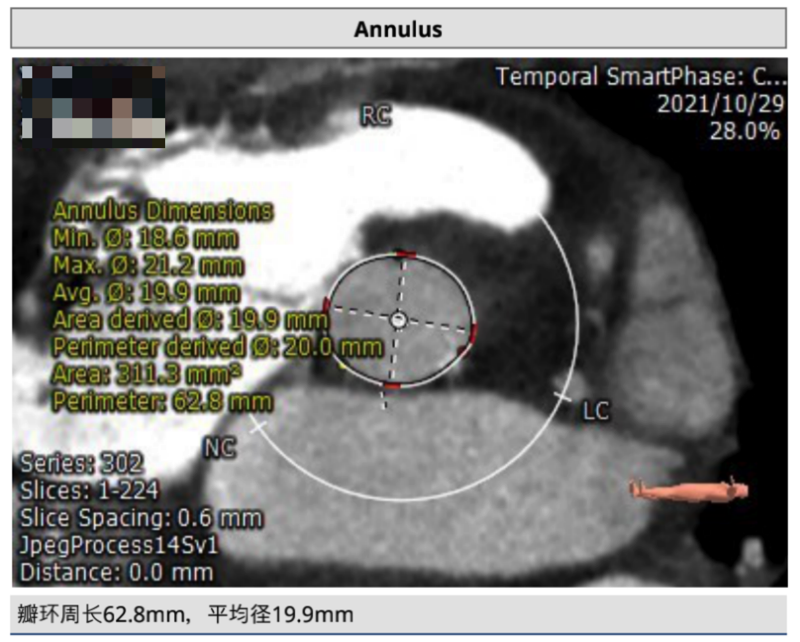Click the human orientation figure icon
The height and width of the screenshot is (642, 800).
(x=688, y=488)
